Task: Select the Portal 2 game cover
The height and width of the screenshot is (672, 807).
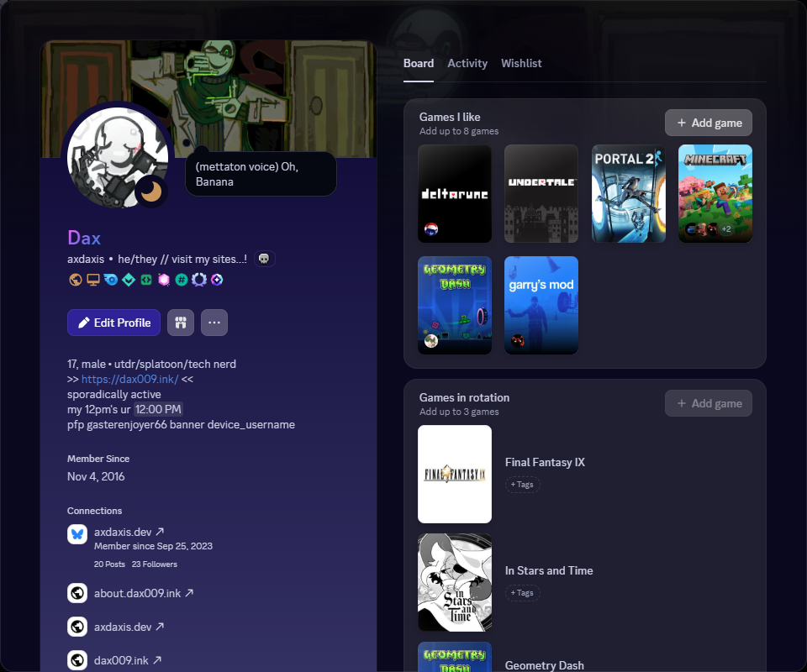Action: [628, 194]
